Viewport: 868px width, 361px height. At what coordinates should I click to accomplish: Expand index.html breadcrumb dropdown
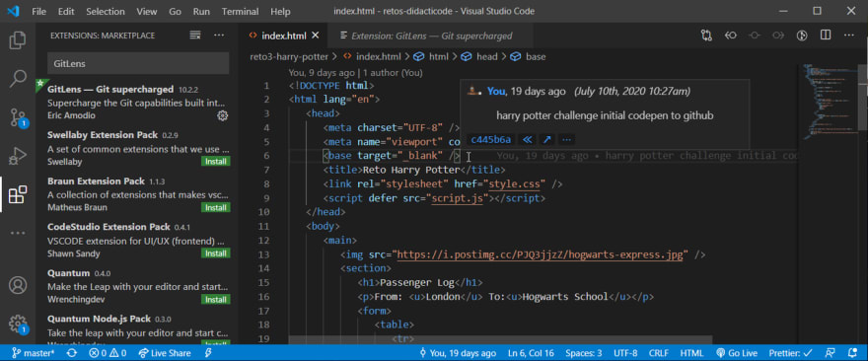click(x=372, y=56)
